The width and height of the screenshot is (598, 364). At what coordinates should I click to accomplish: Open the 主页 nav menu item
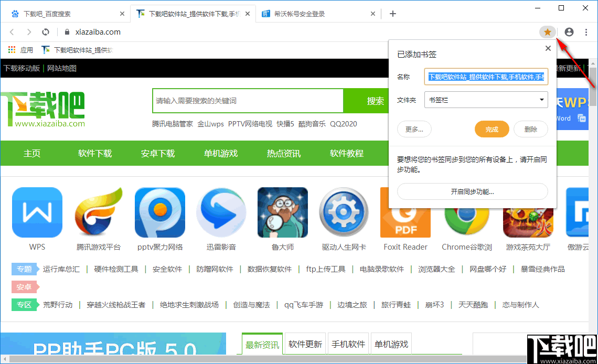[x=32, y=153]
